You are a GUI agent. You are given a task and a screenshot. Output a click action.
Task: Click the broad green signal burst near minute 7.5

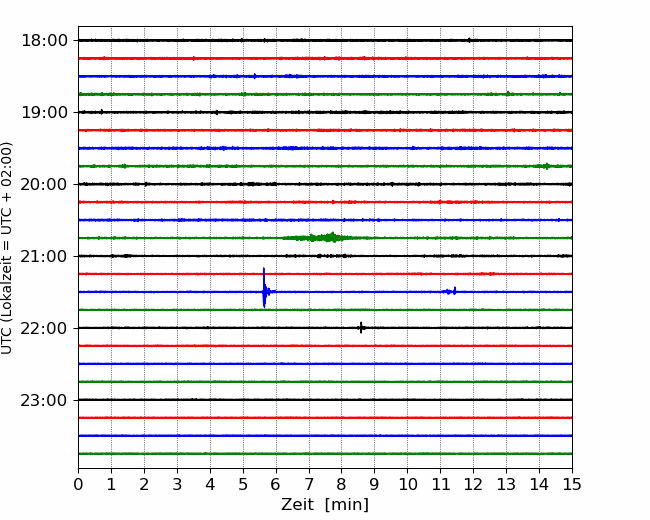pyautogui.click(x=319, y=237)
